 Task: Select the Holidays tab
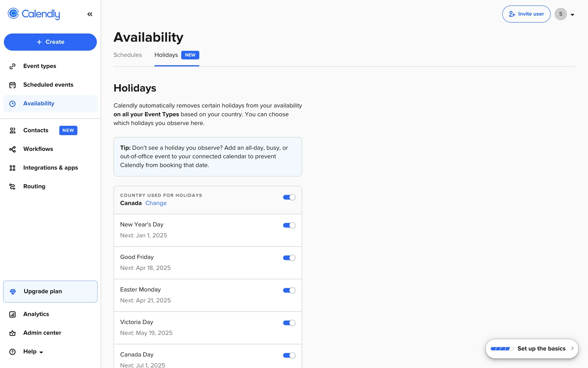tap(166, 55)
